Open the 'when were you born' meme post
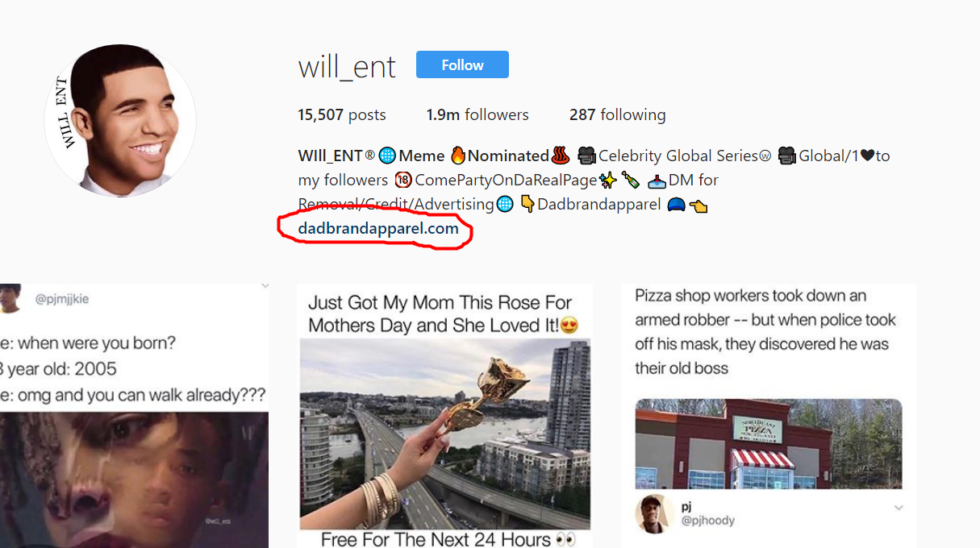 [134, 416]
